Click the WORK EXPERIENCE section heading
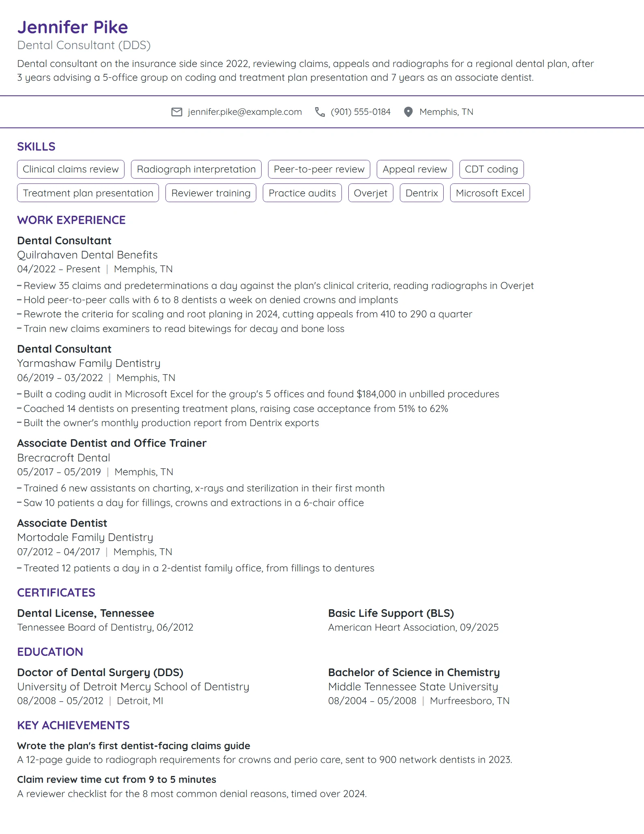The width and height of the screenshot is (644, 834). tap(71, 220)
